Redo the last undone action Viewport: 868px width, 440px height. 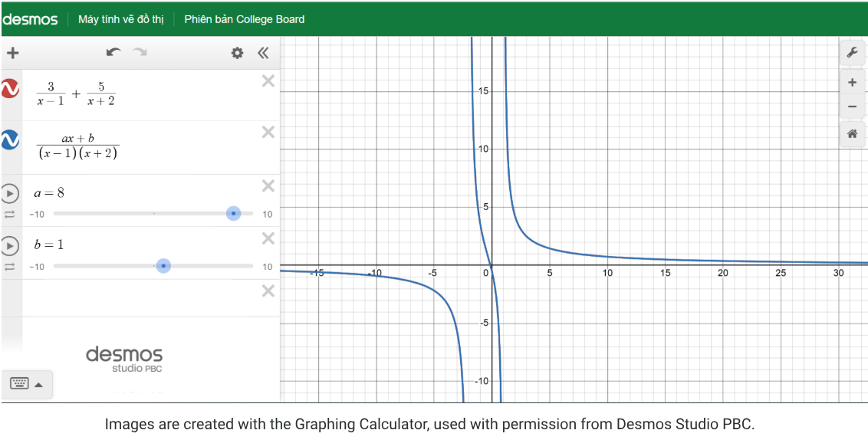(x=140, y=53)
